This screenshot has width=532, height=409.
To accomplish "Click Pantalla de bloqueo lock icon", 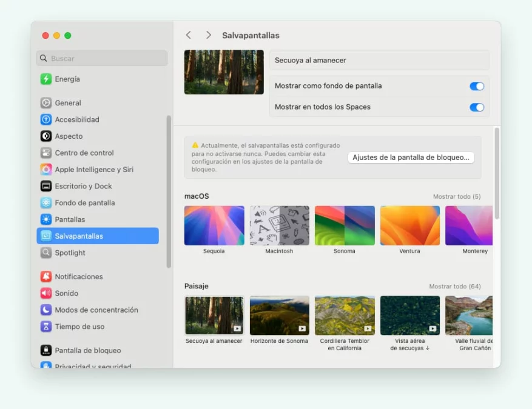I will click(x=46, y=350).
